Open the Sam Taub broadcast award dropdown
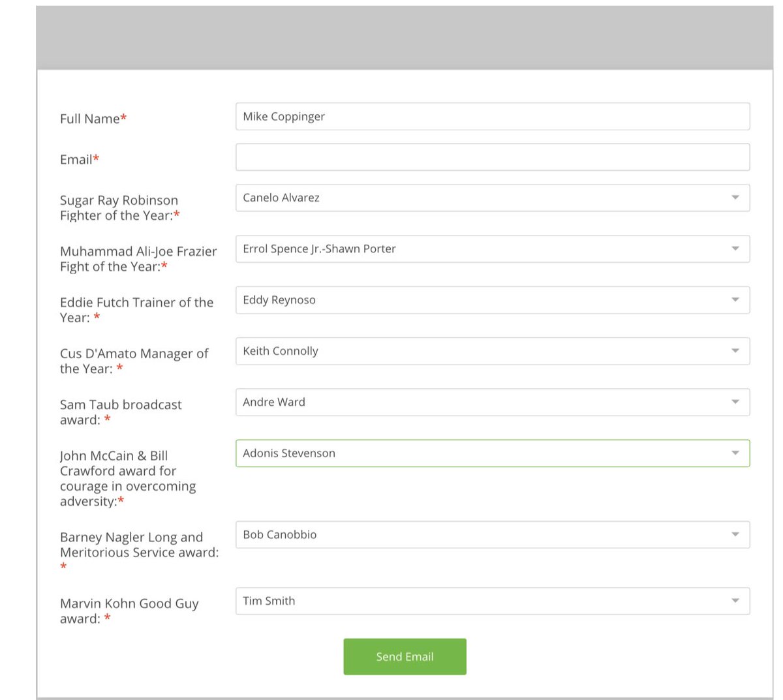 click(493, 402)
